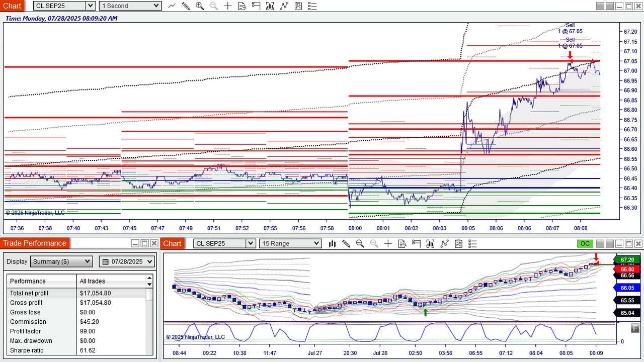Screen dimensions: 644x362
Task: Open the candlestick bar style icon in the 15 Range chart
Action: (x=332, y=243)
